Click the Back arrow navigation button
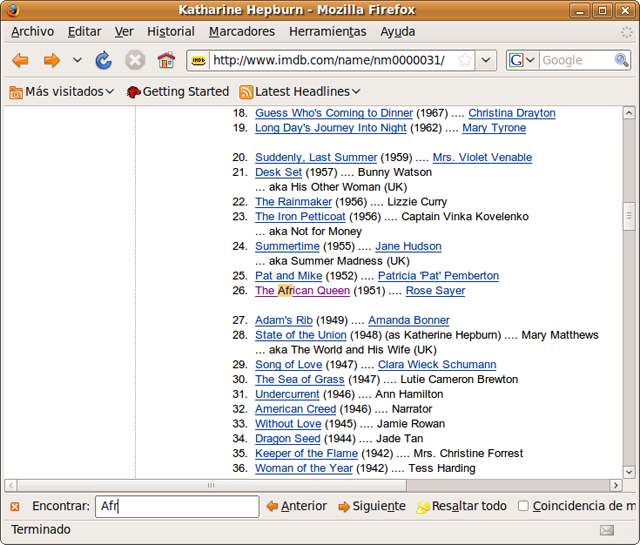 click(20, 61)
